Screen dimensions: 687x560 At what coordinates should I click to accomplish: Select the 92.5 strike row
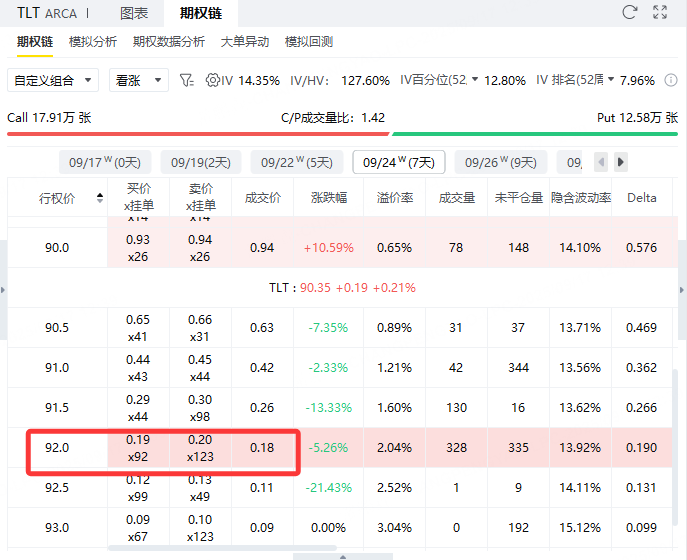pos(340,488)
